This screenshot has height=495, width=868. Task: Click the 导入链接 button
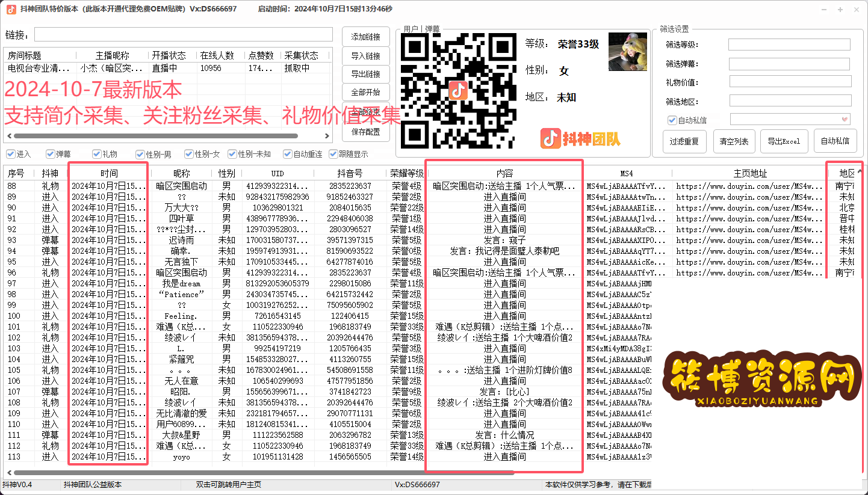coord(365,56)
